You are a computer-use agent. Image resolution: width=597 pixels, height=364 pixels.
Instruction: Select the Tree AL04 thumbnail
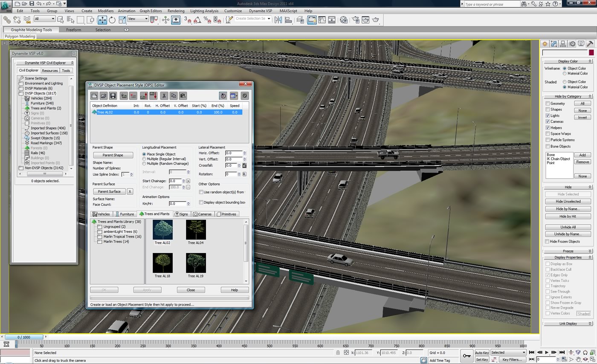[x=196, y=230]
